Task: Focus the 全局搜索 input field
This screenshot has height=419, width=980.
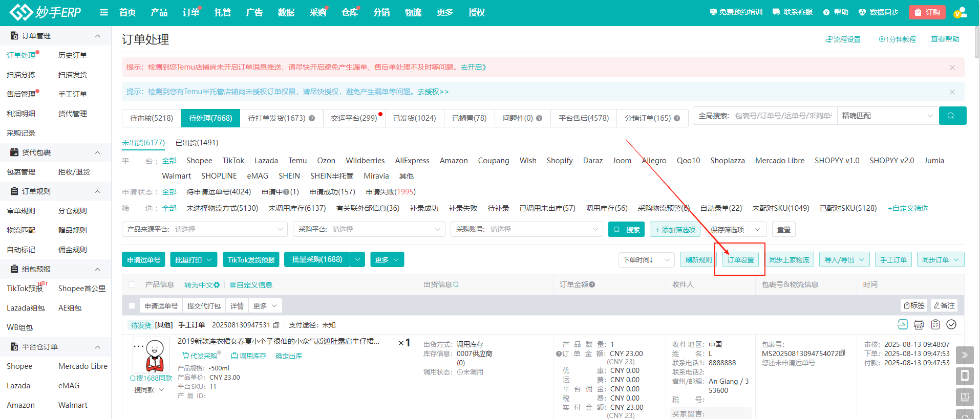Action: pos(783,116)
